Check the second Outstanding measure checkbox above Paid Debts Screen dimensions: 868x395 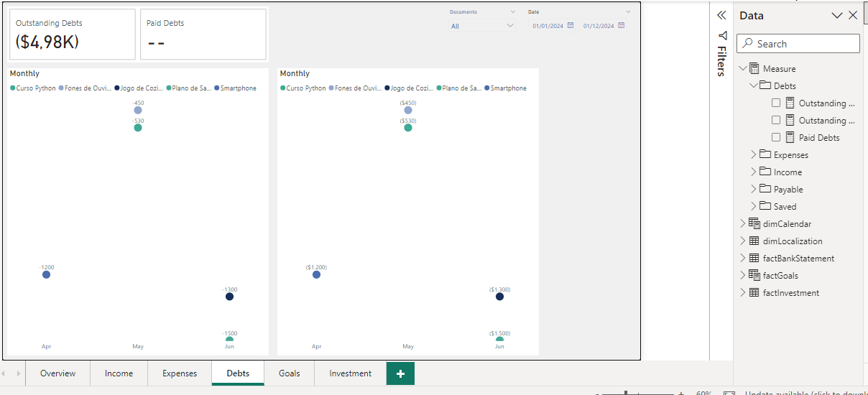(776, 120)
